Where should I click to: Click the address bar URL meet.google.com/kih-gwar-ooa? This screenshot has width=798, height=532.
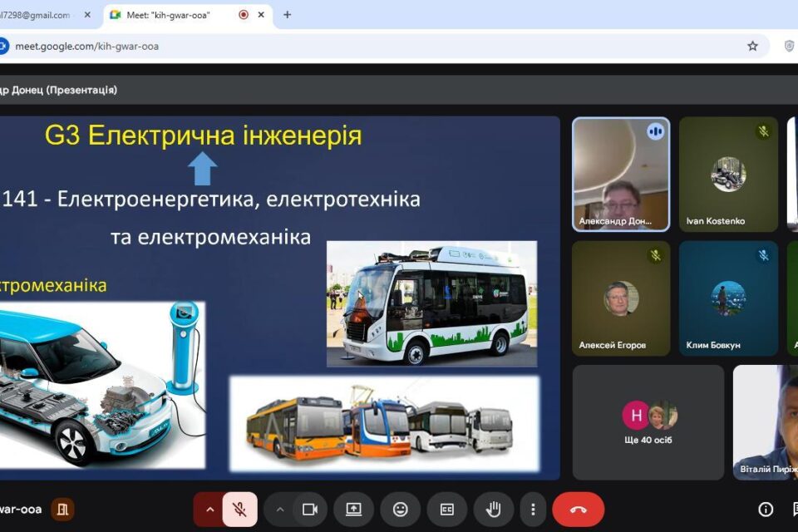point(87,47)
